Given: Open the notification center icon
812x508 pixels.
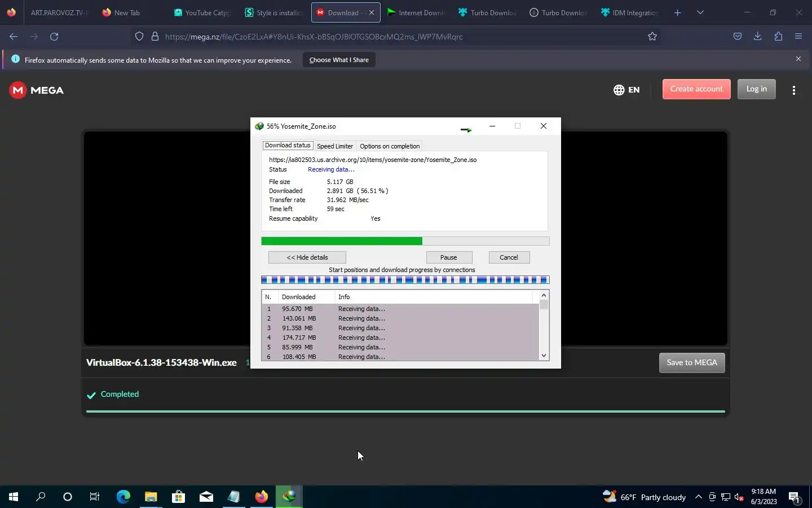Looking at the screenshot, I should pyautogui.click(x=795, y=497).
